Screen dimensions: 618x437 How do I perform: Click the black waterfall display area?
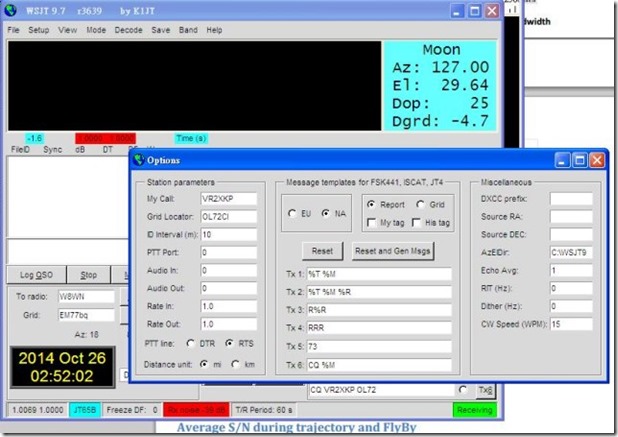pos(195,86)
